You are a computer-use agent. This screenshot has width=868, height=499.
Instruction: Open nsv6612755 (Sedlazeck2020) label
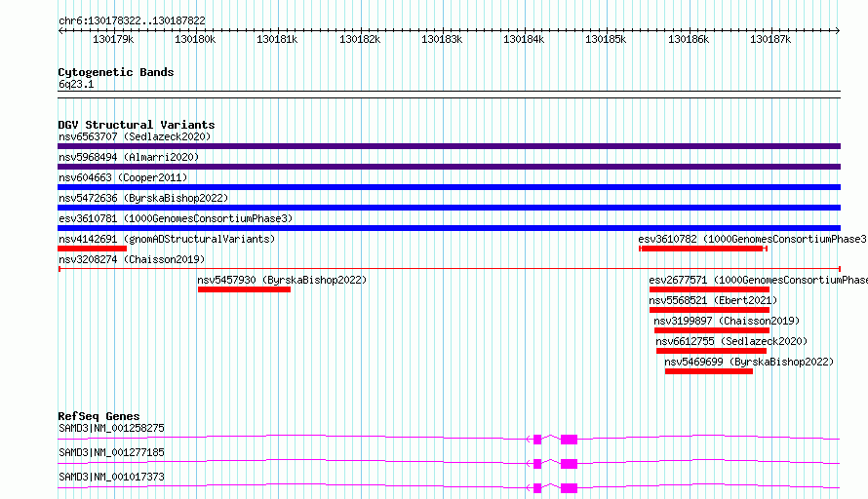pos(731,341)
